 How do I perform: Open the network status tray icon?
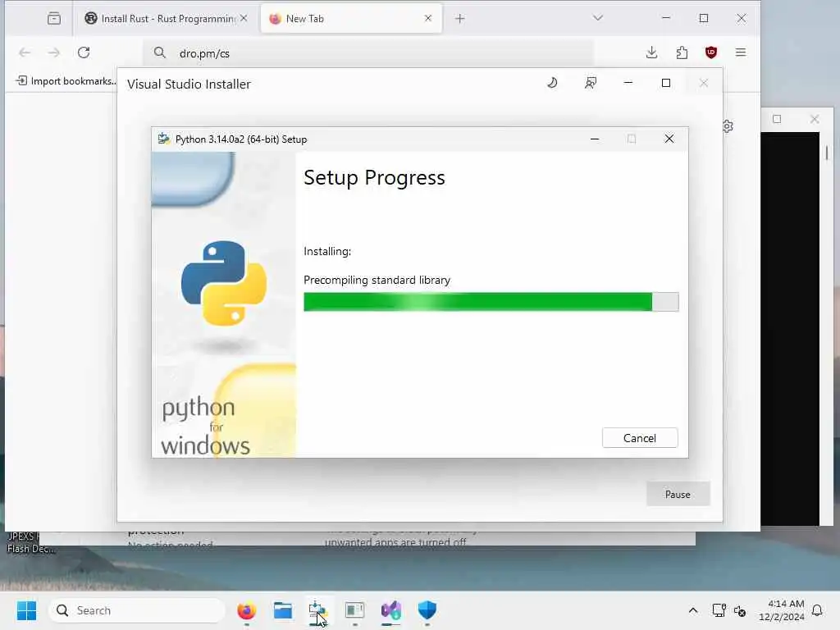point(719,610)
